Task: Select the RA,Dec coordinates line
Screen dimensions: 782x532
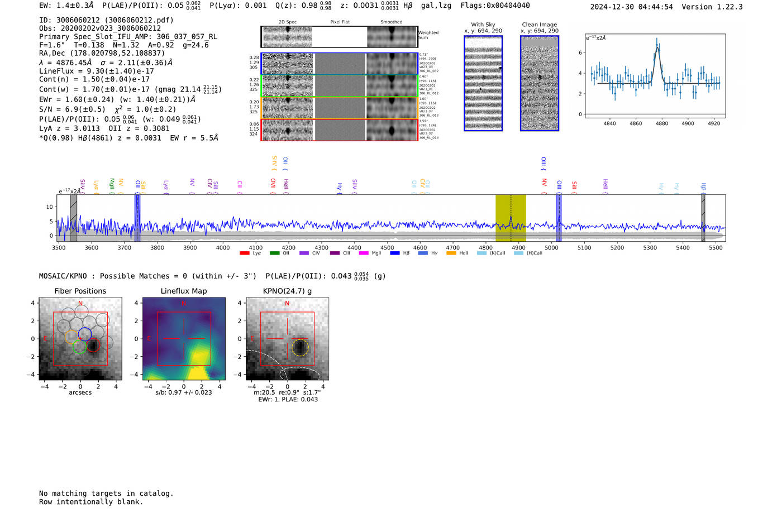Action: pos(102,54)
